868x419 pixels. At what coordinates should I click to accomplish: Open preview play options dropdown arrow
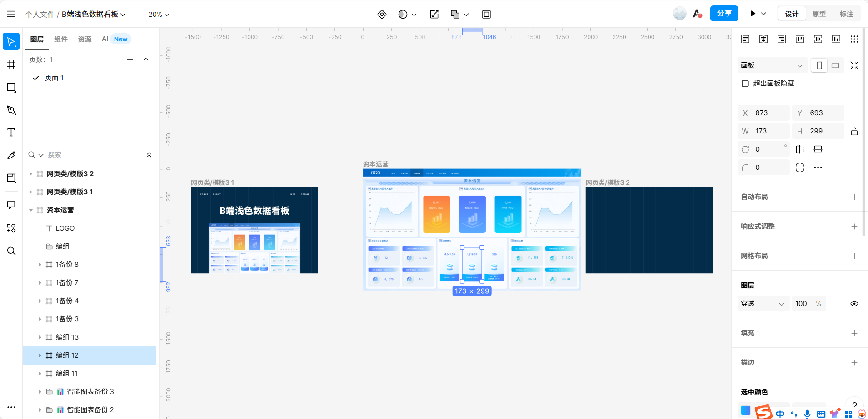coord(763,14)
